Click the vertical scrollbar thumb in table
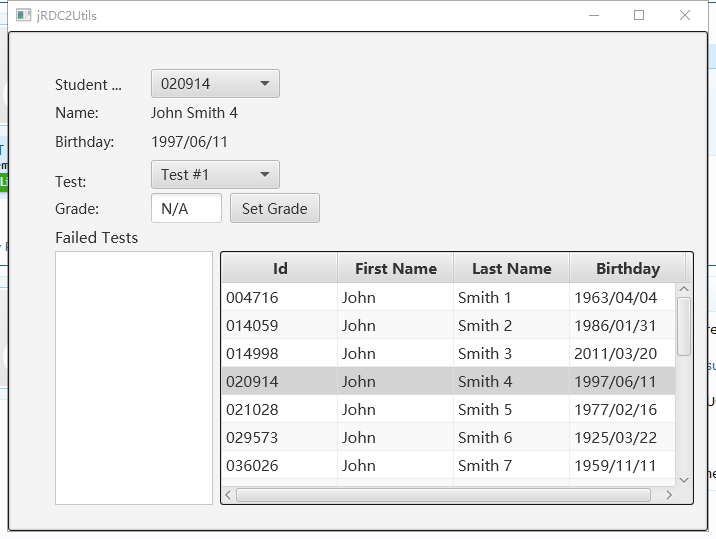Viewport: 716px width, 539px height. [x=684, y=326]
